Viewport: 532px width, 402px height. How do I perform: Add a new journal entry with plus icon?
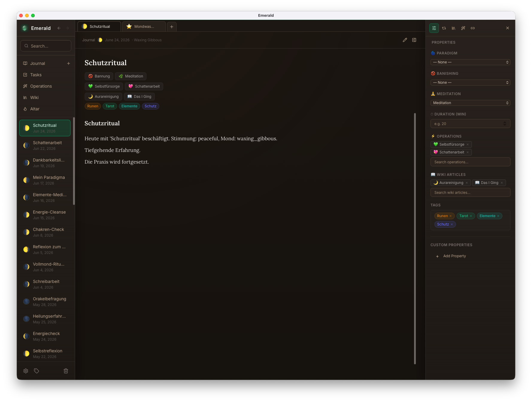(x=69, y=63)
